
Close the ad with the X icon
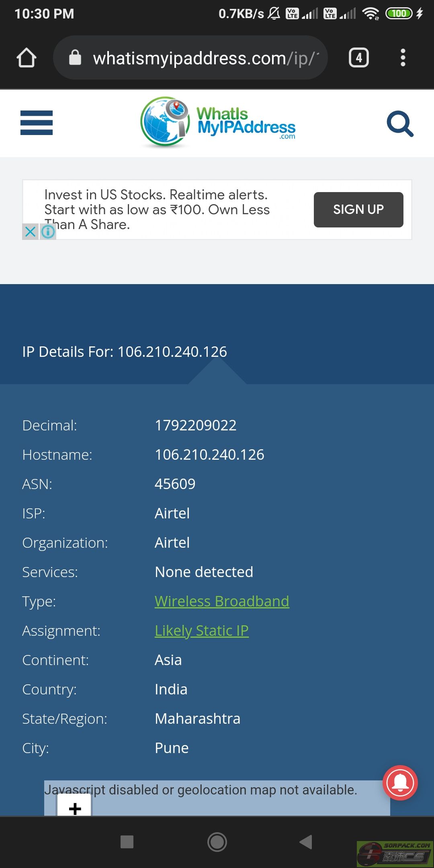pyautogui.click(x=30, y=231)
